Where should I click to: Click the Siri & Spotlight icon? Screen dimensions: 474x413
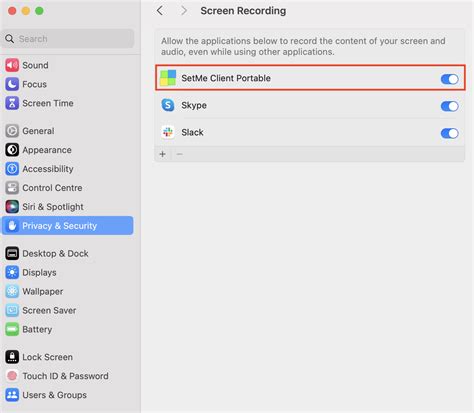click(12, 207)
